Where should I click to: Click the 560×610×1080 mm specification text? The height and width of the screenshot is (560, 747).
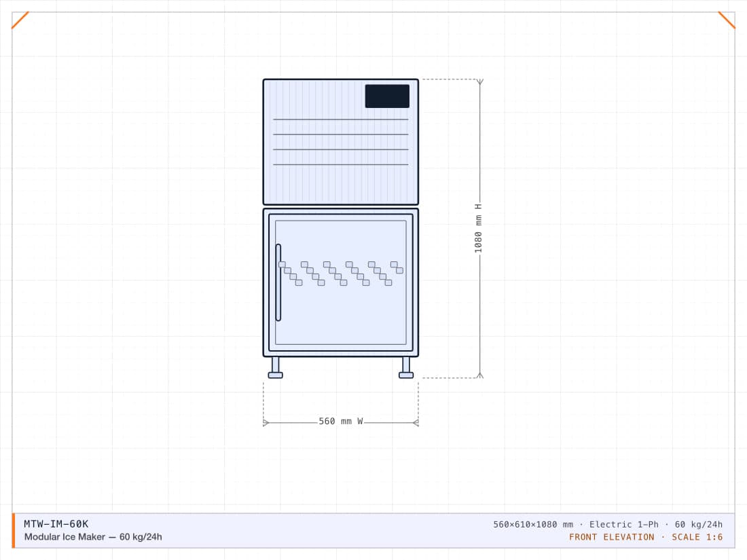tap(533, 524)
